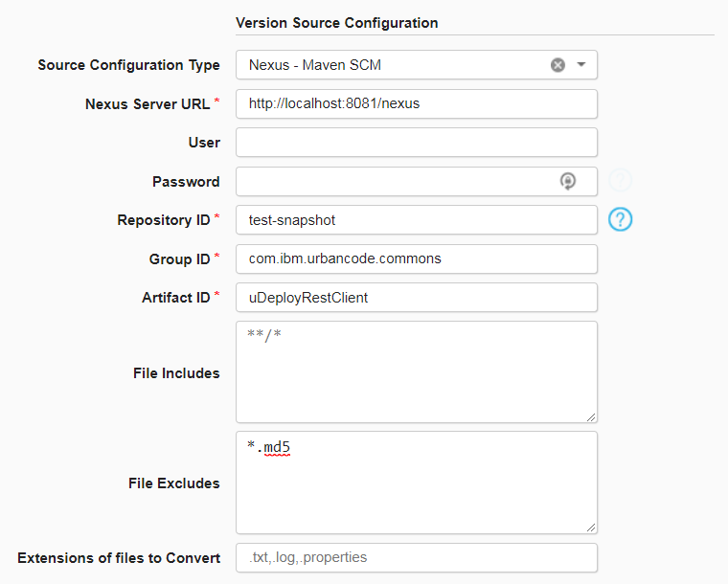This screenshot has height=584, width=728.
Task: Expand the Source Configuration Type dropdown arrow
Action: click(x=581, y=65)
